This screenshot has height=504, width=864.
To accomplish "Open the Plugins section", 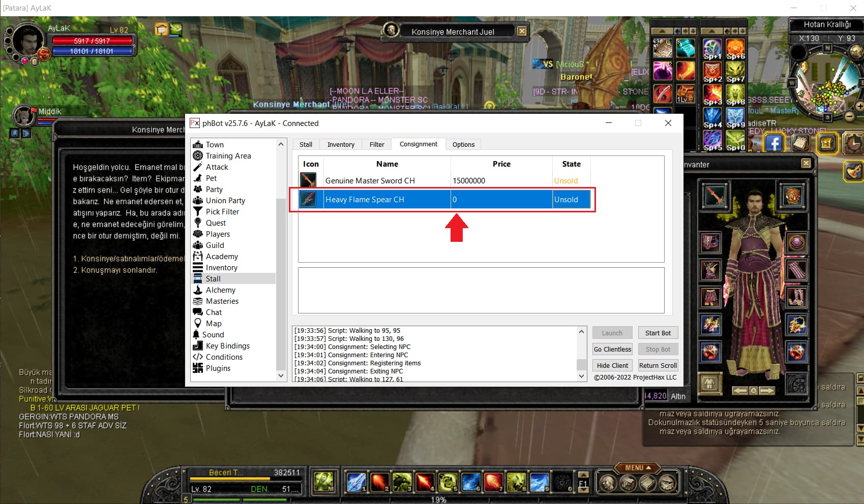I will (218, 368).
